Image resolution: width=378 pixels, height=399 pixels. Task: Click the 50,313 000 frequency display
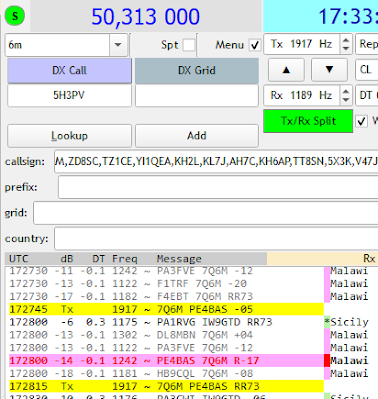pyautogui.click(x=146, y=17)
